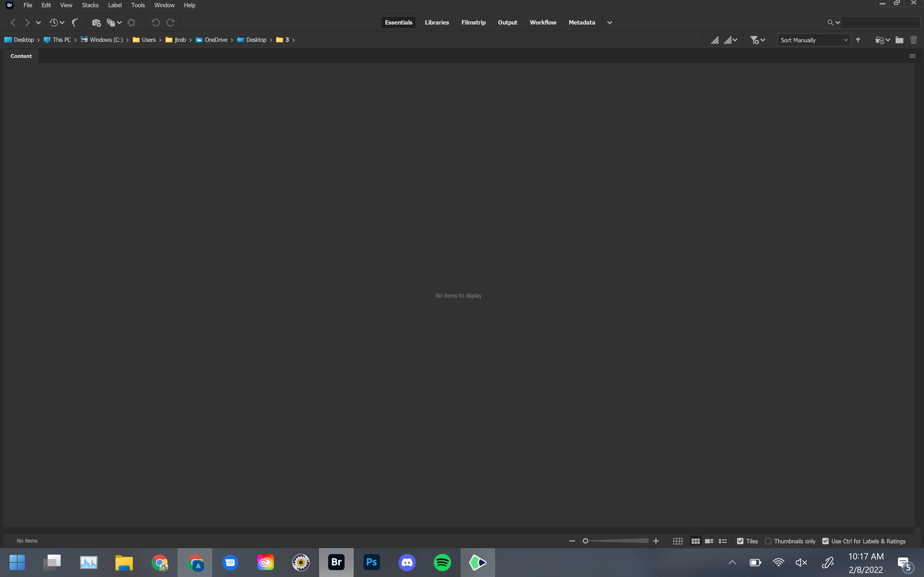
Task: Click the Delete item trash icon
Action: point(913,40)
